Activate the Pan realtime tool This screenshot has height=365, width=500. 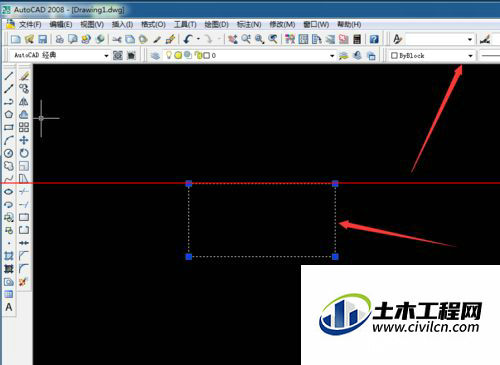[x=233, y=39]
